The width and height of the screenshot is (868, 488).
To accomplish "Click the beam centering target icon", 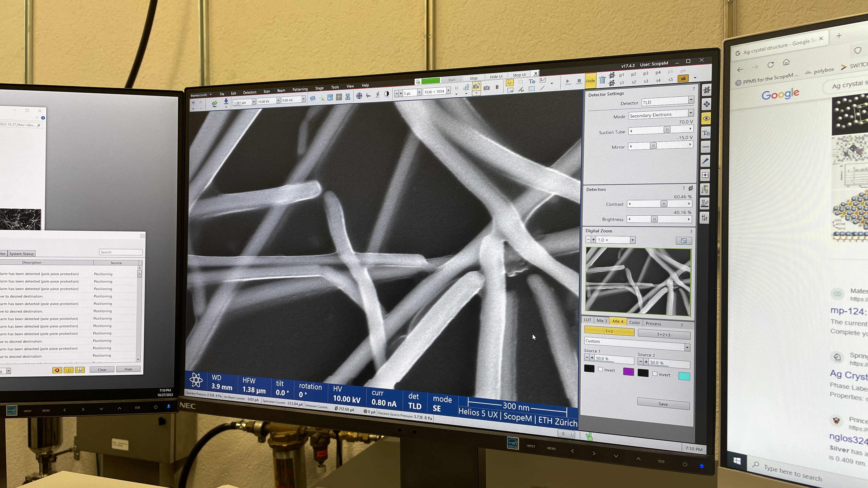I will [x=359, y=96].
